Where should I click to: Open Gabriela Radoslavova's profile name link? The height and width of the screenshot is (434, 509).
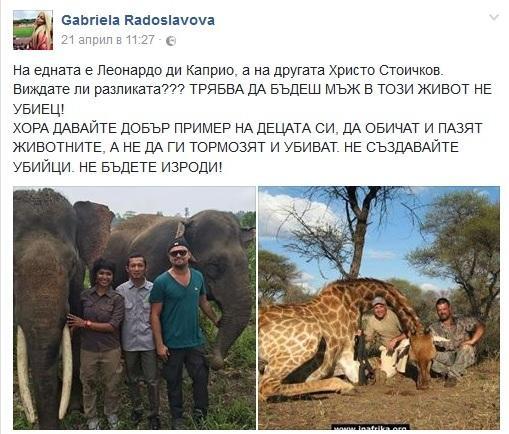(x=138, y=20)
